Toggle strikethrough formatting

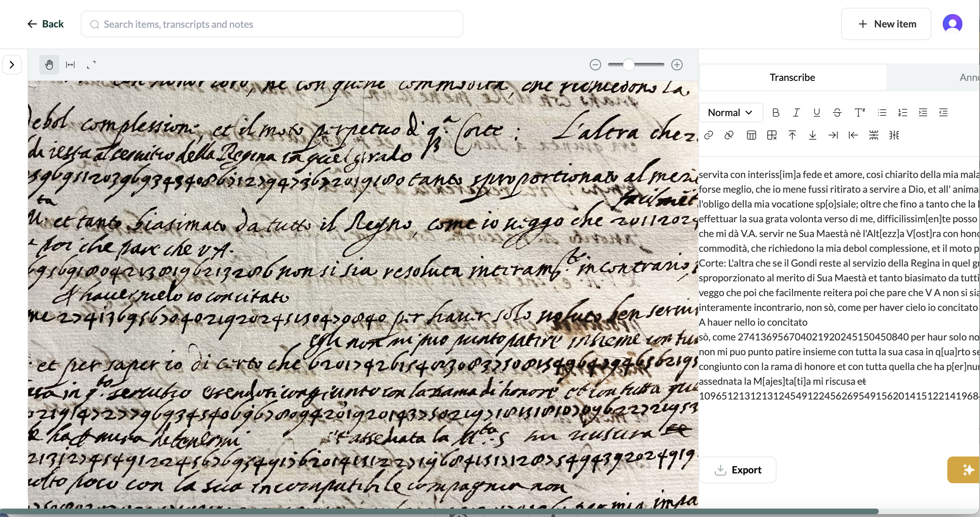coord(837,113)
